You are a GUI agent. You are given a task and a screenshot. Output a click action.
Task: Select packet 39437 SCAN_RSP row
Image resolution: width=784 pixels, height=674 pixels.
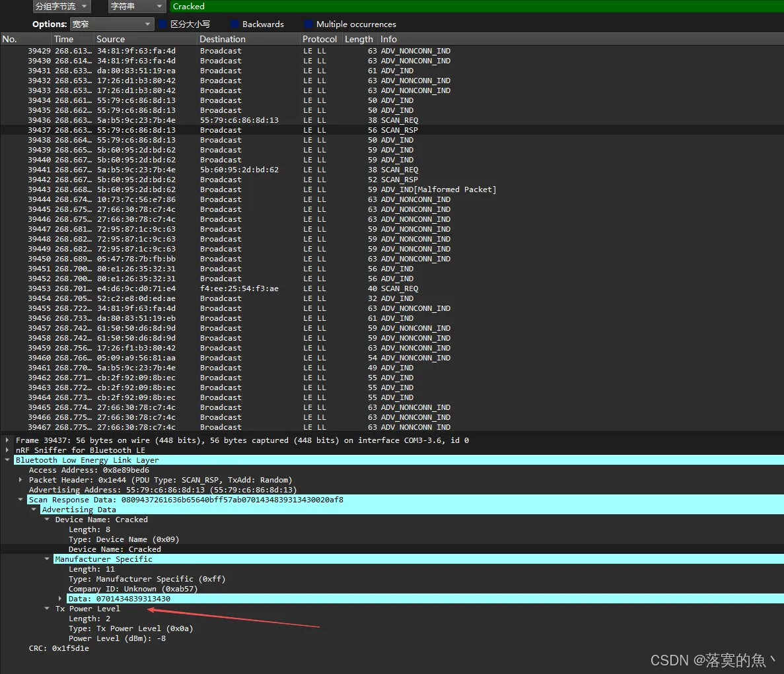[392, 130]
